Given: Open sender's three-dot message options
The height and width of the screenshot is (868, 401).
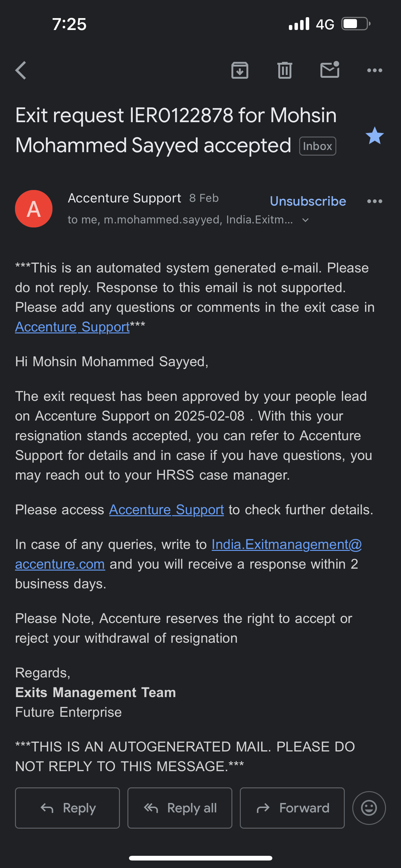Looking at the screenshot, I should [374, 201].
